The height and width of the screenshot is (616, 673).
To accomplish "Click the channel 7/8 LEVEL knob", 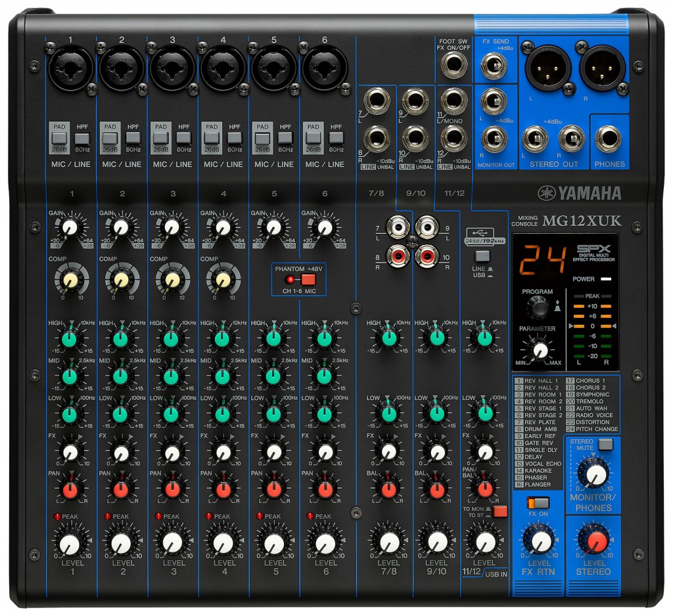I will tap(390, 542).
